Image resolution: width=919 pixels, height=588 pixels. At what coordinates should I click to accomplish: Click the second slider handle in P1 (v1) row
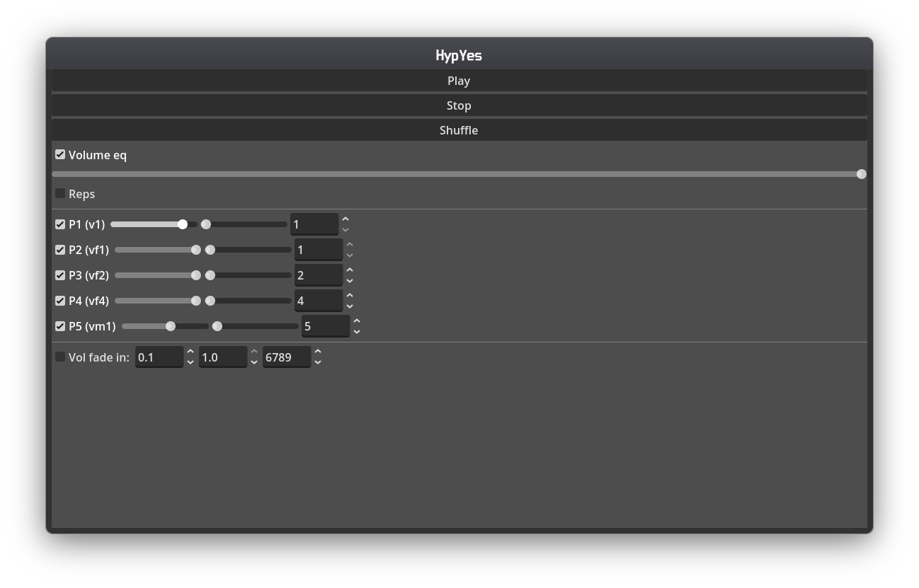206,224
